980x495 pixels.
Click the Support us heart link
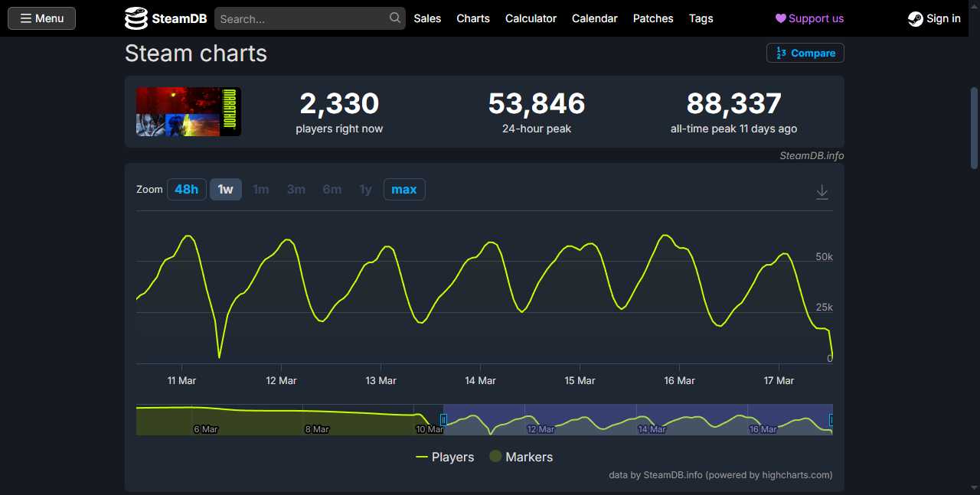tap(809, 18)
